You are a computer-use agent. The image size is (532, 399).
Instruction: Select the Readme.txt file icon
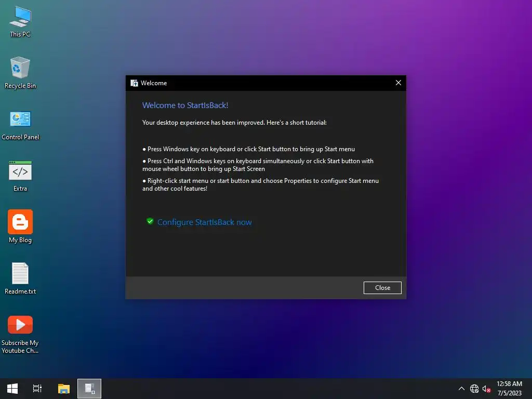click(20, 278)
